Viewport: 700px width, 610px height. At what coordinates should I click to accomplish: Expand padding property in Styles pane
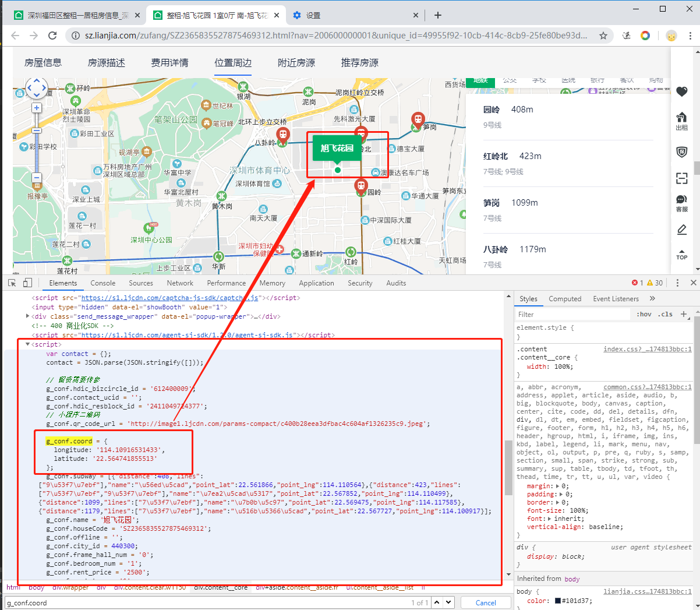point(563,494)
